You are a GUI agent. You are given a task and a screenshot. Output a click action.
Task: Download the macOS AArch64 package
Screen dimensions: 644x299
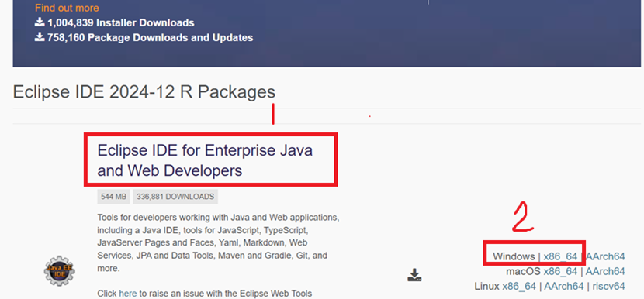coord(605,271)
